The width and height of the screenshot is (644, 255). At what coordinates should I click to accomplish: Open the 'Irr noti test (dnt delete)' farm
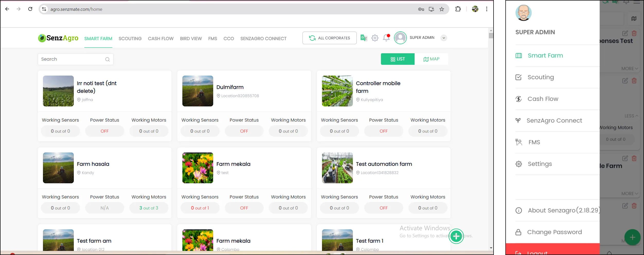click(97, 87)
